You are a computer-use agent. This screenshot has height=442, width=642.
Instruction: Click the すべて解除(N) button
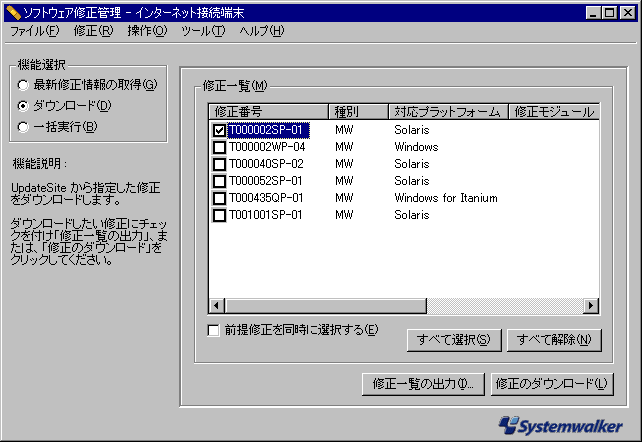pyautogui.click(x=554, y=340)
